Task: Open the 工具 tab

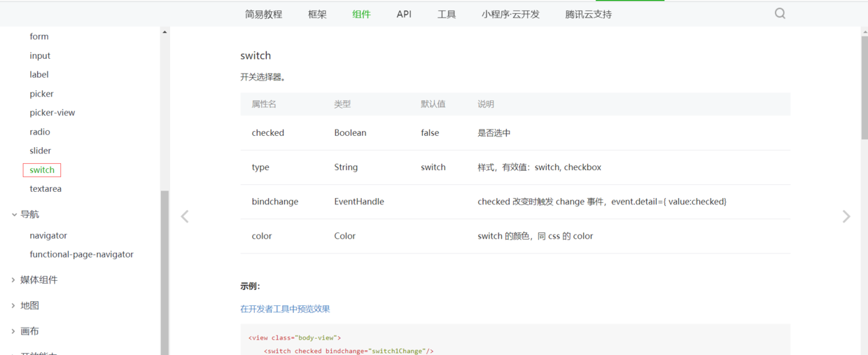Action: pos(447,14)
